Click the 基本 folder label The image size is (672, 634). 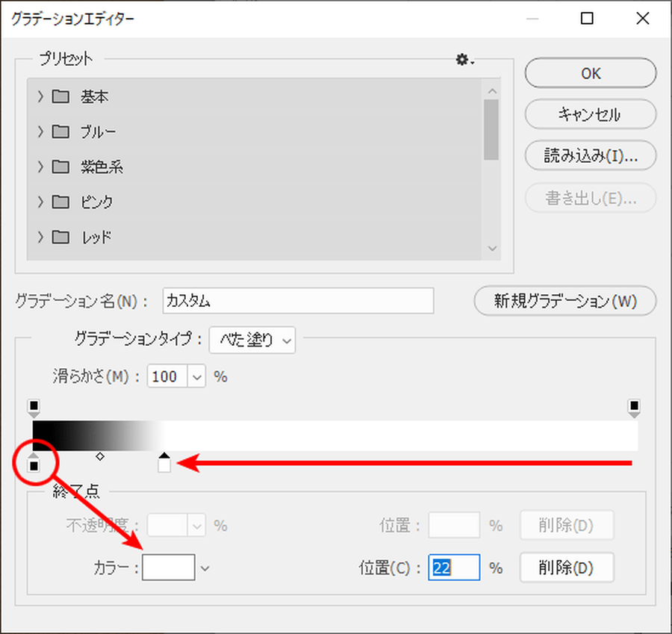pyautogui.click(x=95, y=97)
